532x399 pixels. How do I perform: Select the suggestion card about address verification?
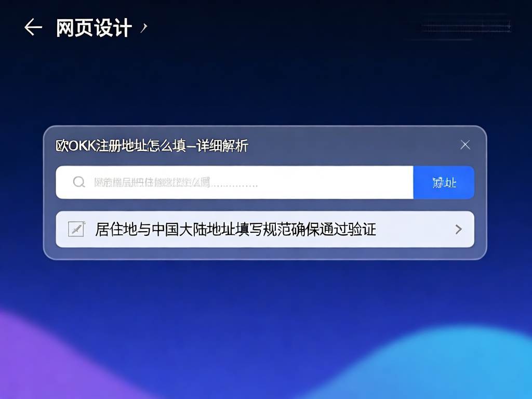pos(264,229)
